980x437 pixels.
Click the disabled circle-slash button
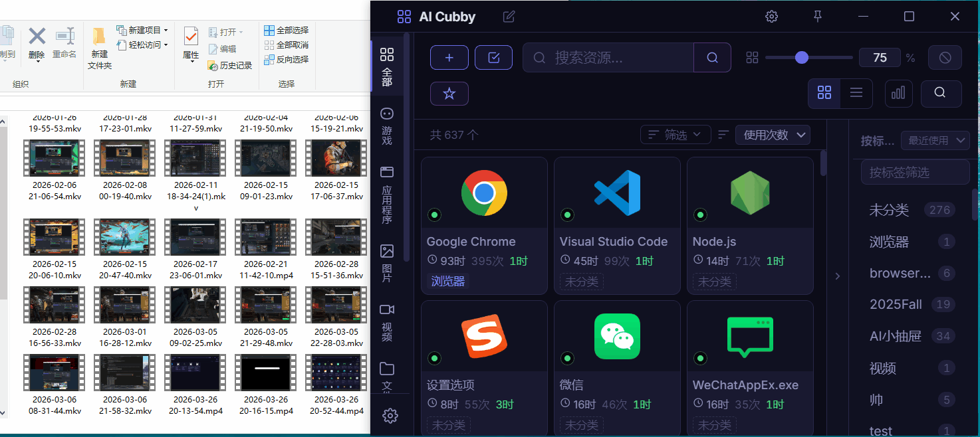(x=945, y=58)
